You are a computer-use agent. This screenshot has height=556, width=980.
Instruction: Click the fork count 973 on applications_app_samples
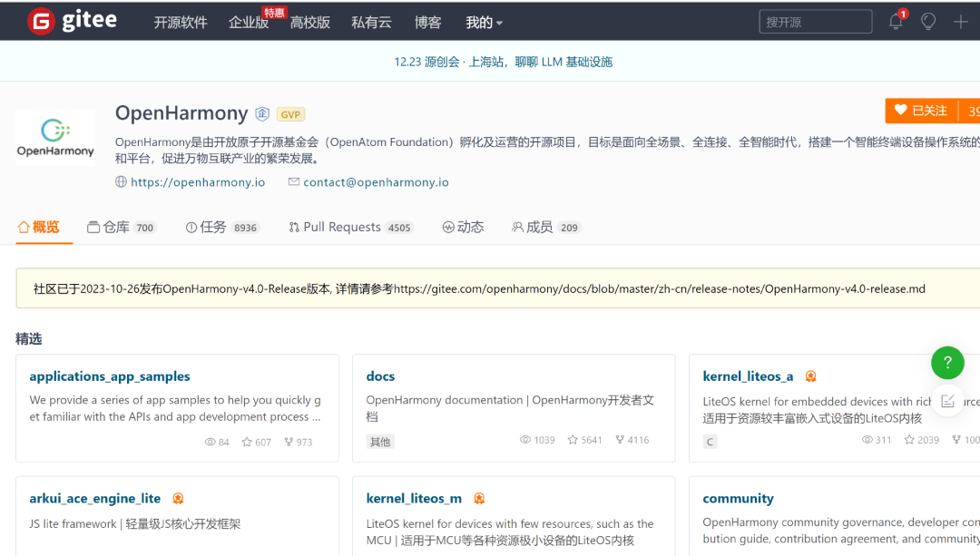pyautogui.click(x=299, y=442)
